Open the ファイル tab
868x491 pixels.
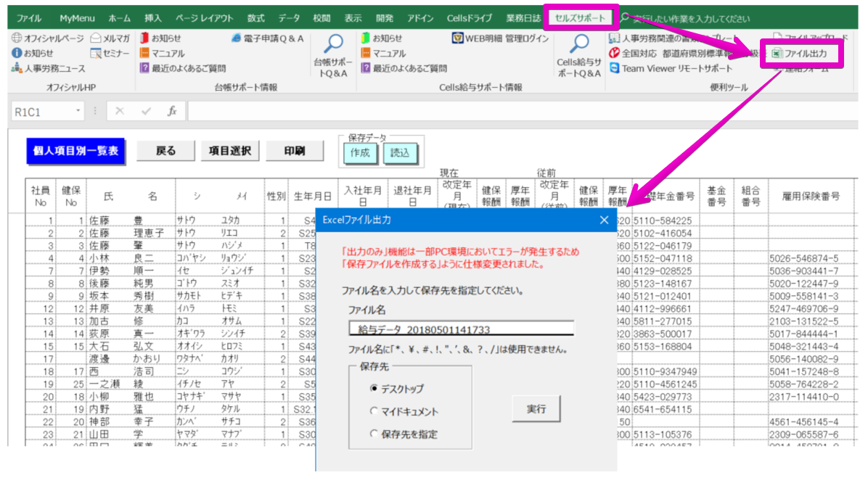tap(29, 18)
